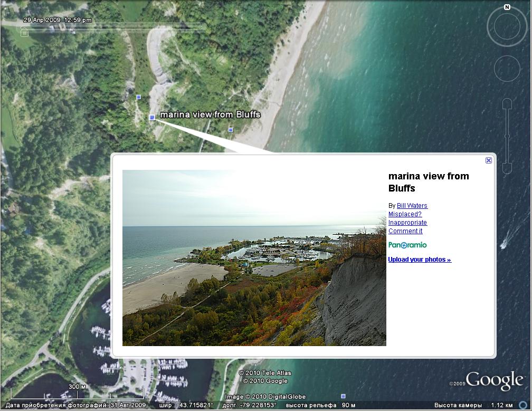Select the 'marina view from Bluffs' placemark icon
This screenshot has height=411, width=532.
152,117
